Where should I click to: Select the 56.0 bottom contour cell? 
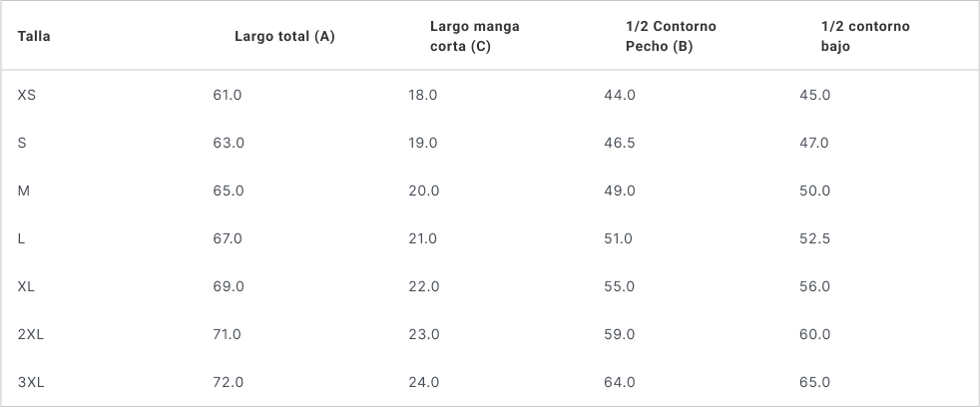pyautogui.click(x=814, y=286)
